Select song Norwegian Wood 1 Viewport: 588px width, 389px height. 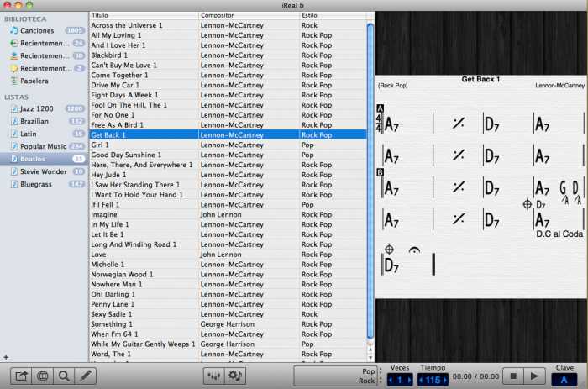click(228, 274)
